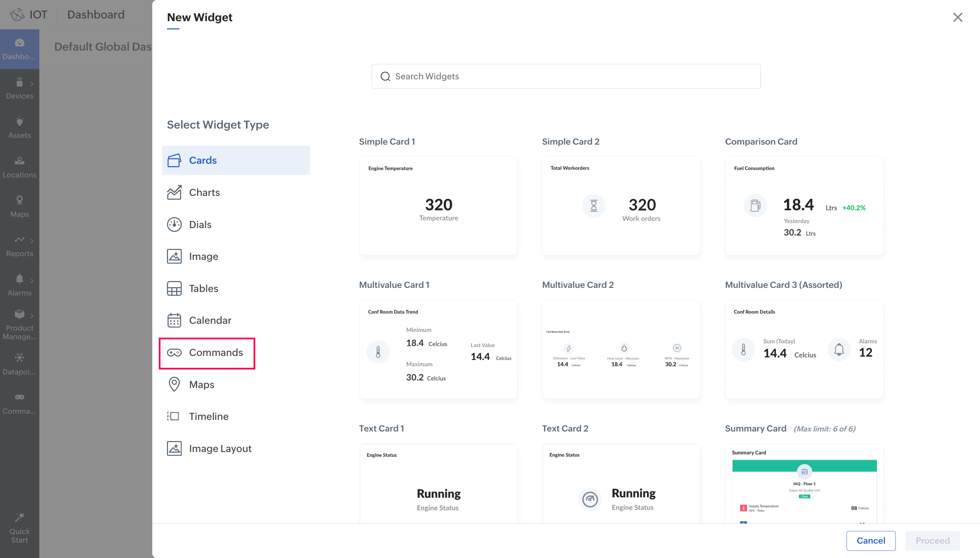Close the New Widget dialog

tap(957, 17)
